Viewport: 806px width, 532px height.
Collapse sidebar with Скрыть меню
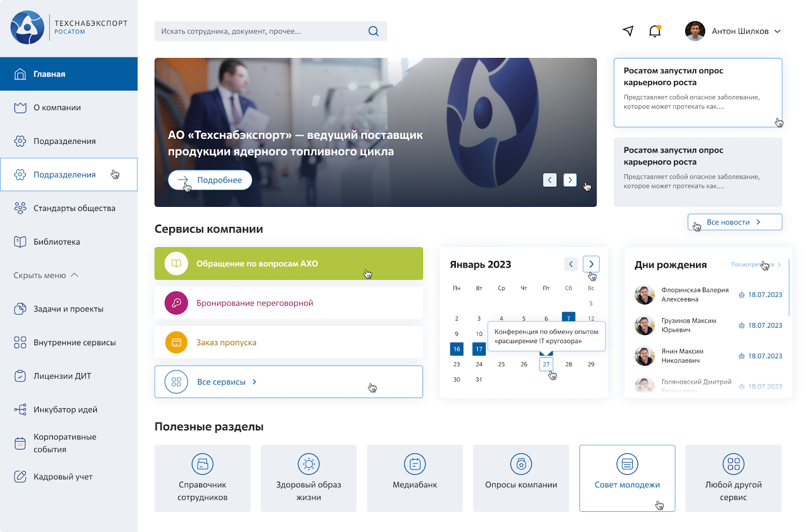(46, 275)
